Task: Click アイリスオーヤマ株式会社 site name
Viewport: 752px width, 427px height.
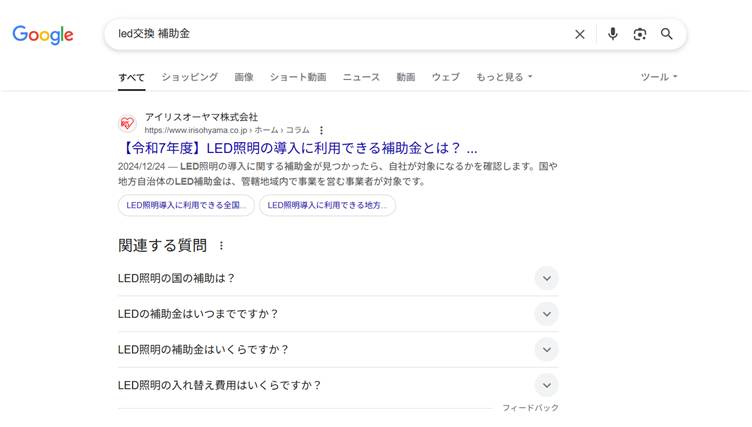Action: click(201, 117)
